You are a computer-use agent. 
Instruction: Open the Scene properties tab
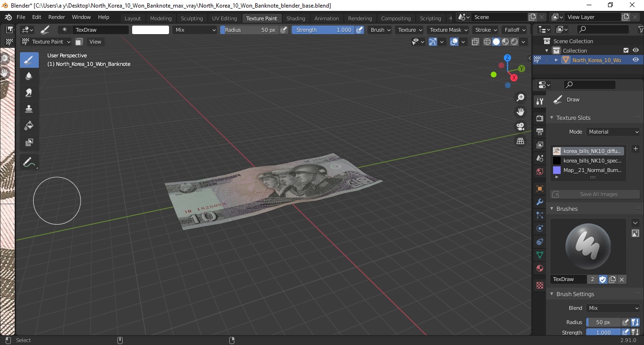pos(539,158)
